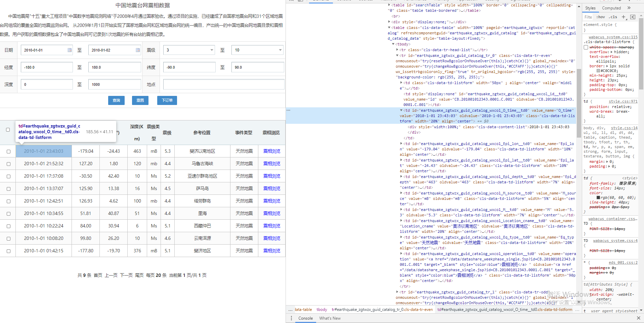The width and height of the screenshot is (644, 323).
Task: Click the new style rule plus icon
Action: pyautogui.click(x=624, y=17)
